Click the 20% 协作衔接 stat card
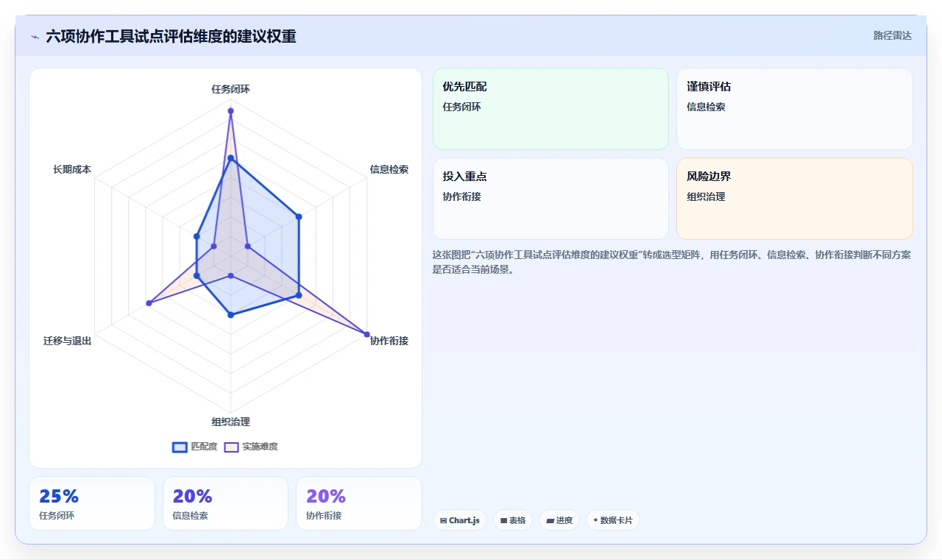Screen dimensions: 942x560 [x=359, y=503]
